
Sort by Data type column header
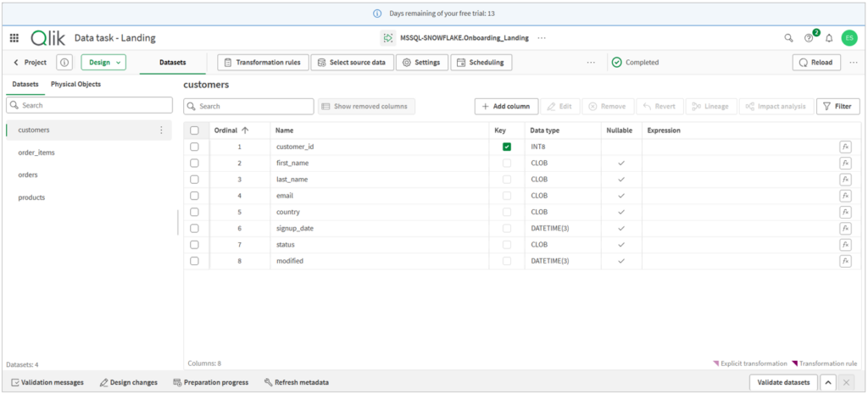click(545, 130)
